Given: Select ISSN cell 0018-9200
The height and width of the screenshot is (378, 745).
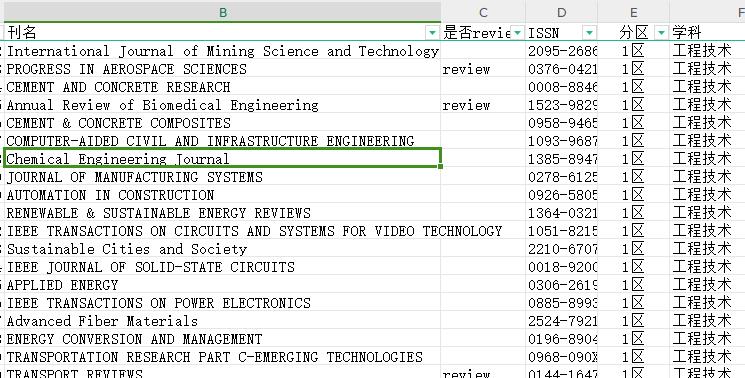Looking at the screenshot, I should tap(562, 267).
